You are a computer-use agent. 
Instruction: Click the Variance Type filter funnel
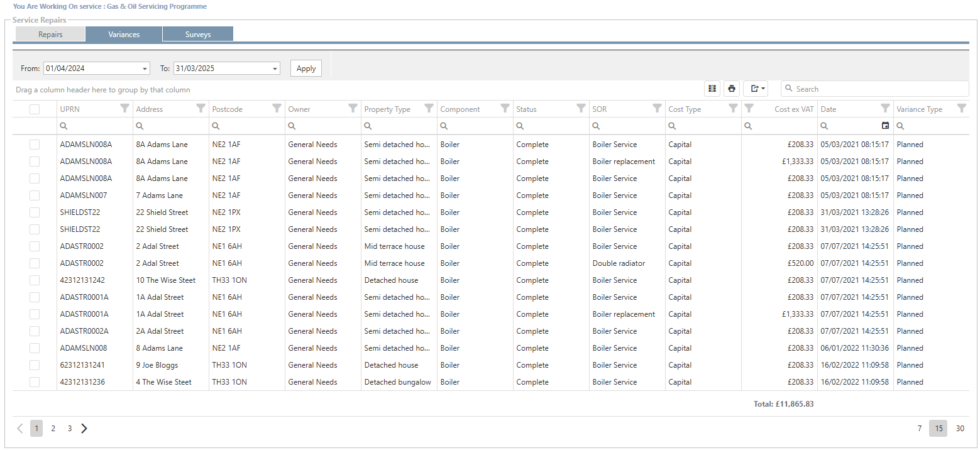pos(961,108)
